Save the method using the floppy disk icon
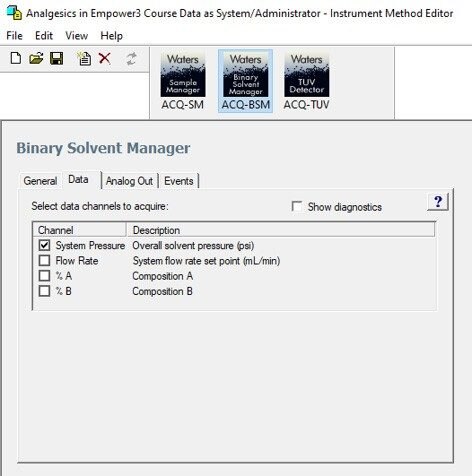This screenshot has height=476, width=472. 56,58
